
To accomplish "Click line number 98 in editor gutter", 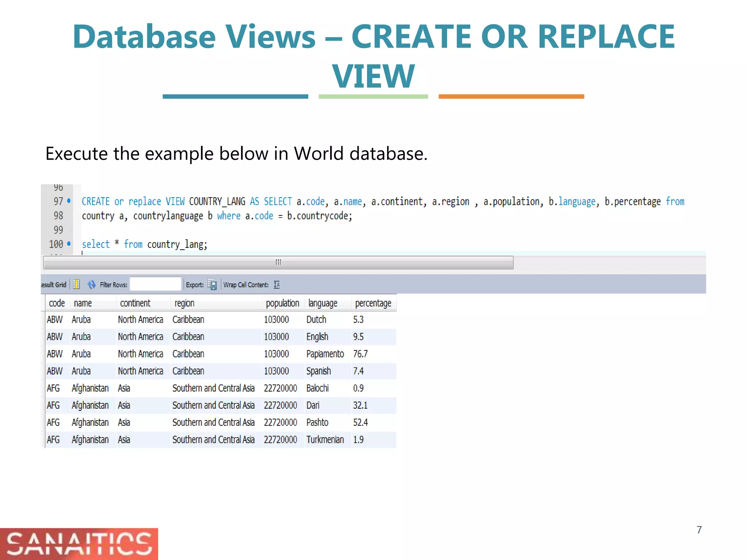I will pyautogui.click(x=58, y=215).
